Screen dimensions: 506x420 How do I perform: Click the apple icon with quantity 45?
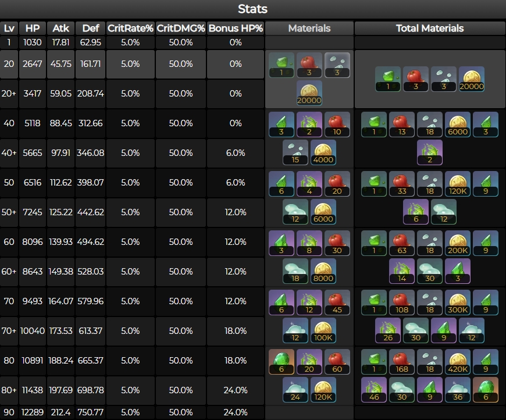click(x=337, y=301)
